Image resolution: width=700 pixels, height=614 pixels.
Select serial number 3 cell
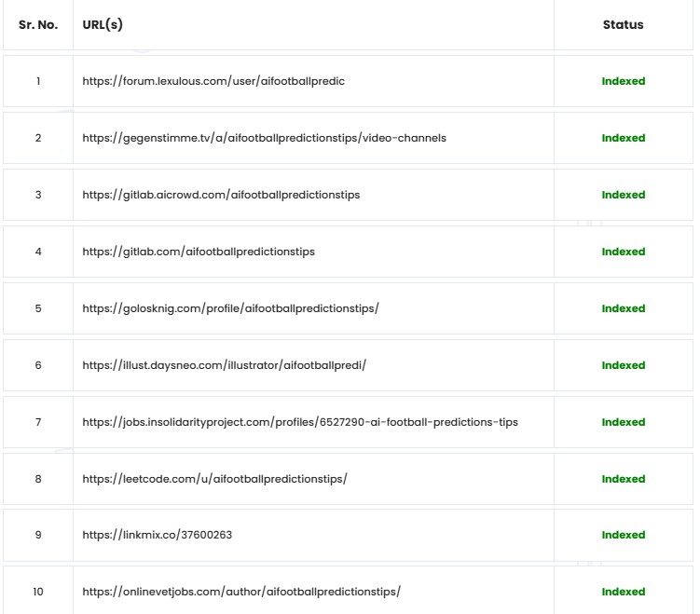[x=38, y=195]
